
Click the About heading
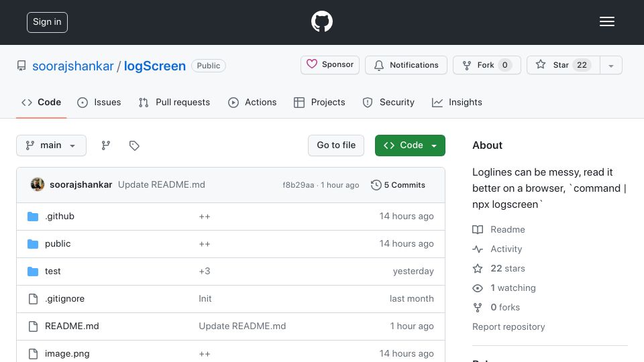(x=487, y=145)
